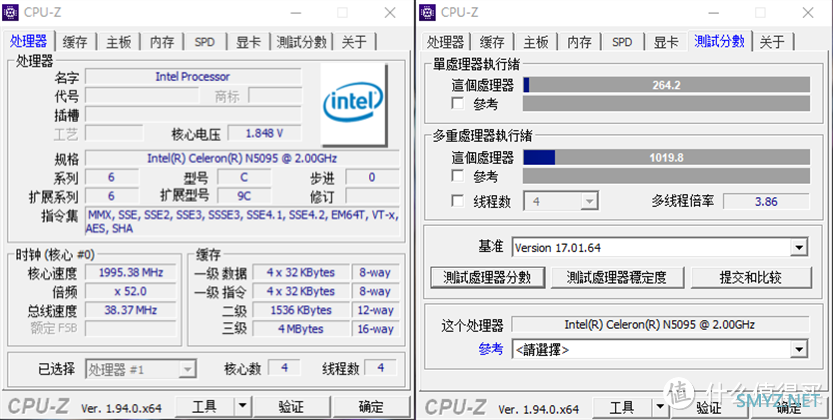Image resolution: width=833 pixels, height=420 pixels.
Task: Click 測試處理器分數 button
Action: tap(487, 277)
